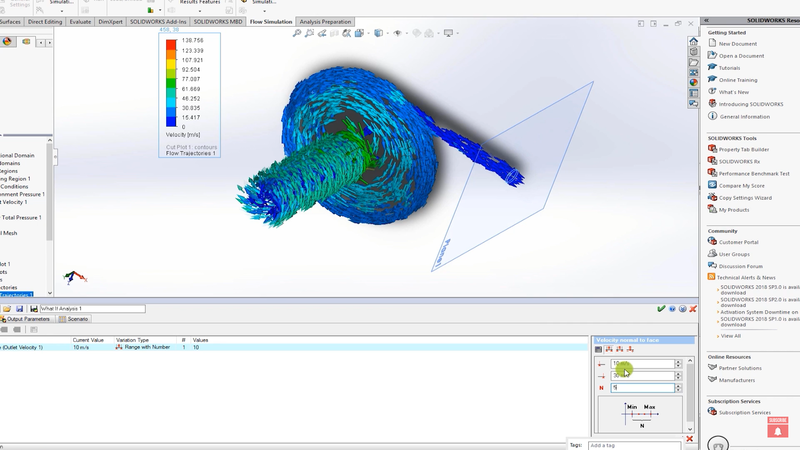This screenshot has width=800, height=450.
Task: Collapse the SOLIDWORKS Resources pane chevron
Action: pos(705,20)
